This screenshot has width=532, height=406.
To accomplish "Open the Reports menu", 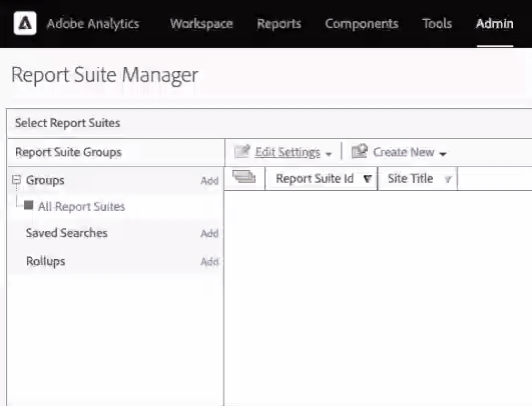I will (279, 24).
